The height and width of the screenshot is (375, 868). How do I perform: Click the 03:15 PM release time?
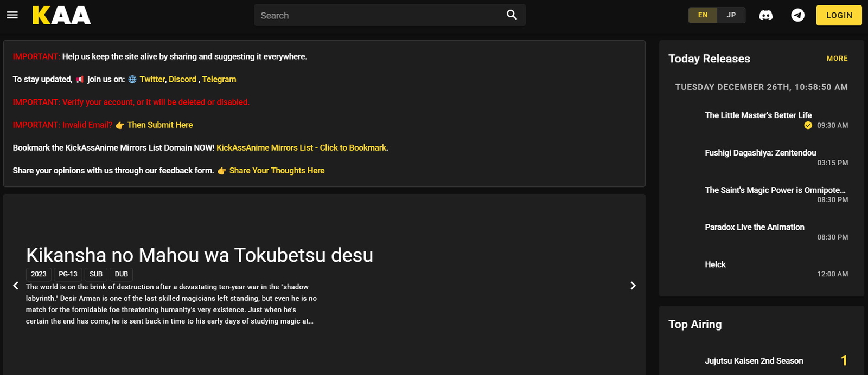[832, 163]
